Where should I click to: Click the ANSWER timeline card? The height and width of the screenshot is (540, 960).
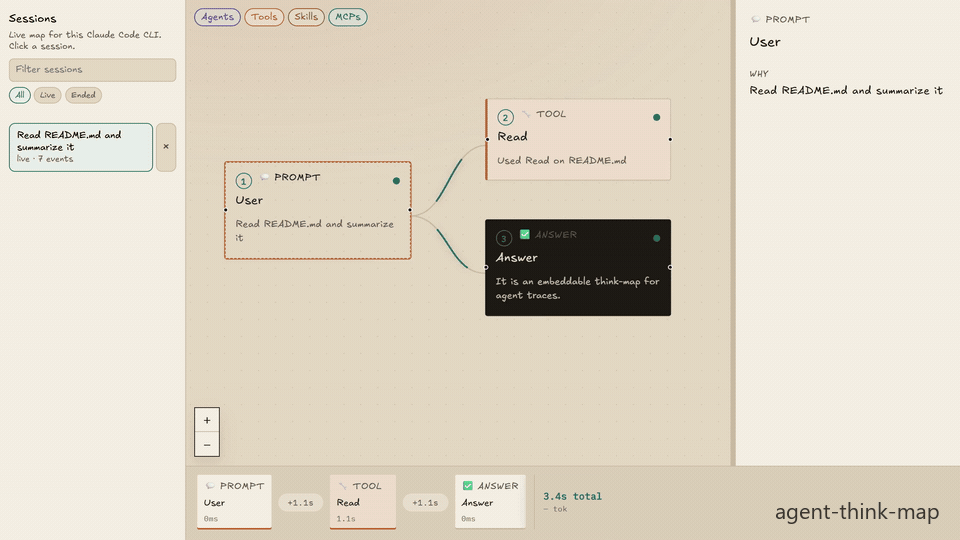coord(490,501)
